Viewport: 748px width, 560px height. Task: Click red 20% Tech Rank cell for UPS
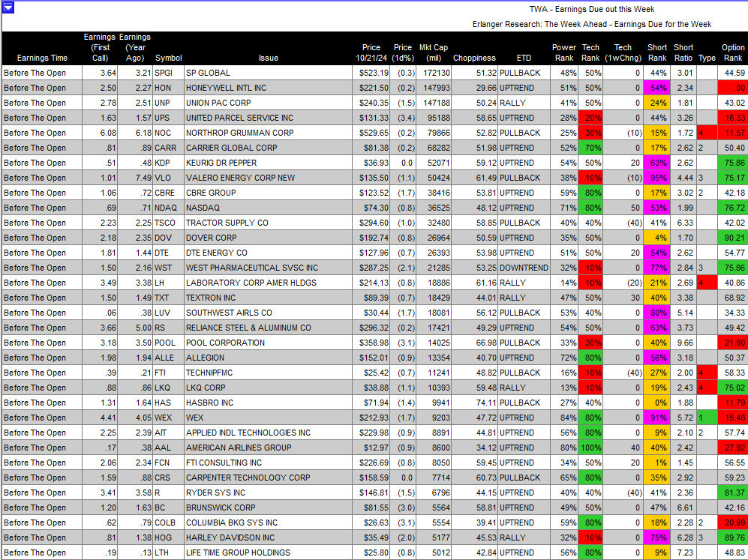point(590,118)
